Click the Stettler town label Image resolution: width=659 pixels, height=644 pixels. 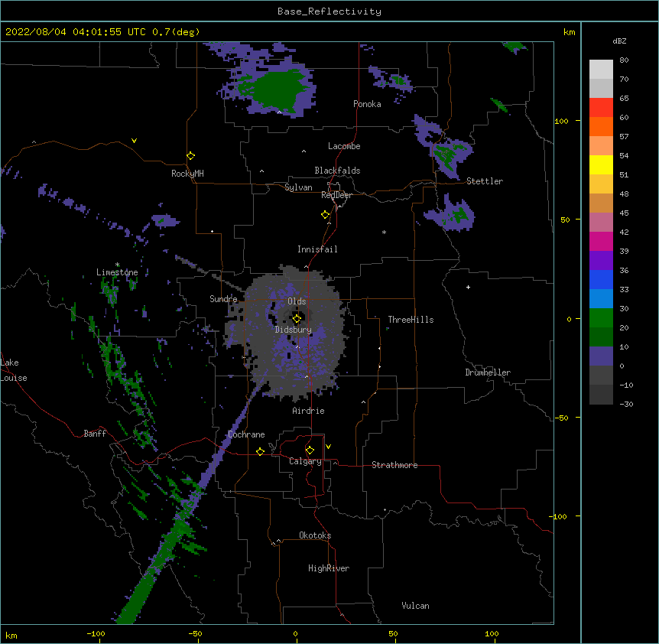click(x=485, y=181)
